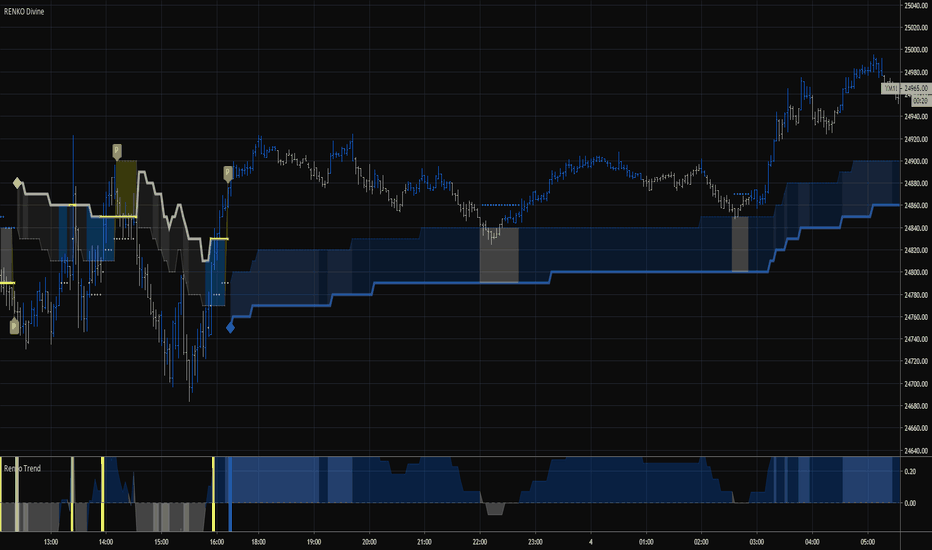Click the P marker near 14:00
Image resolution: width=932 pixels, height=550 pixels.
point(117,151)
